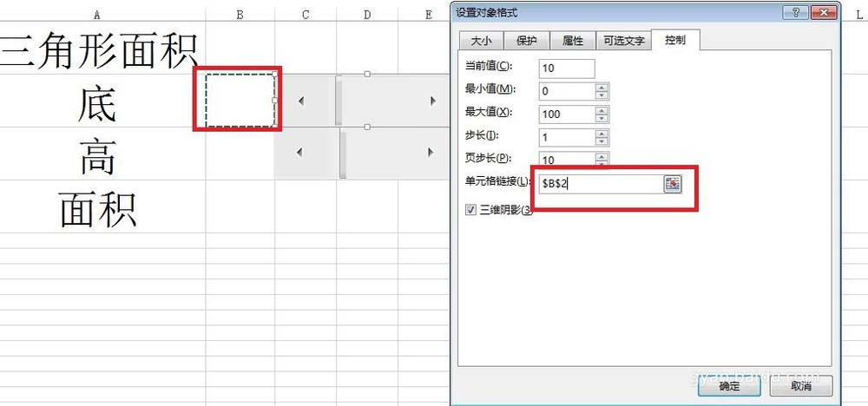The height and width of the screenshot is (406, 868).
Task: Cancel the dialog with 取消
Action: pos(801,385)
